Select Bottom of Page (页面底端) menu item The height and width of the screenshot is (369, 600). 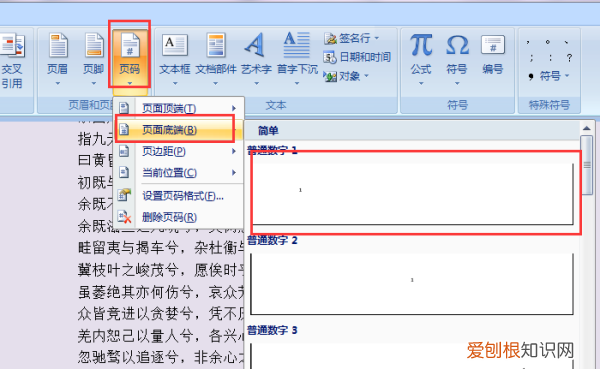(178, 130)
